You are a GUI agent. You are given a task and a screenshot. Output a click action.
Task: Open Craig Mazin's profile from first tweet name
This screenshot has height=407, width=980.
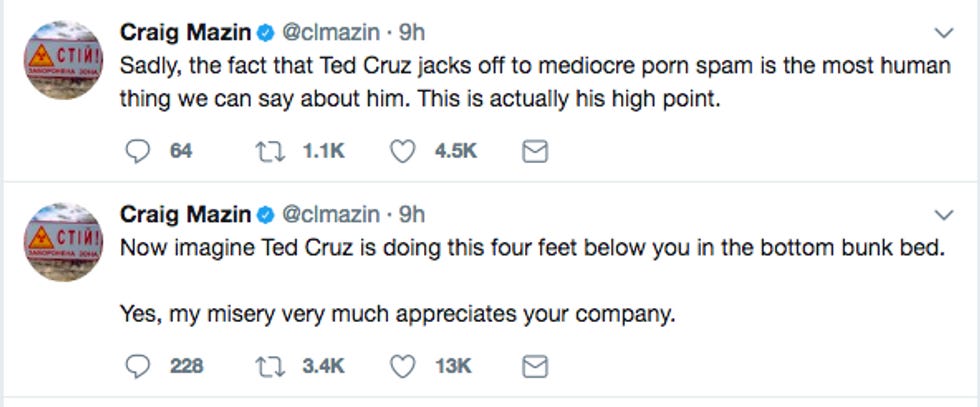184,32
